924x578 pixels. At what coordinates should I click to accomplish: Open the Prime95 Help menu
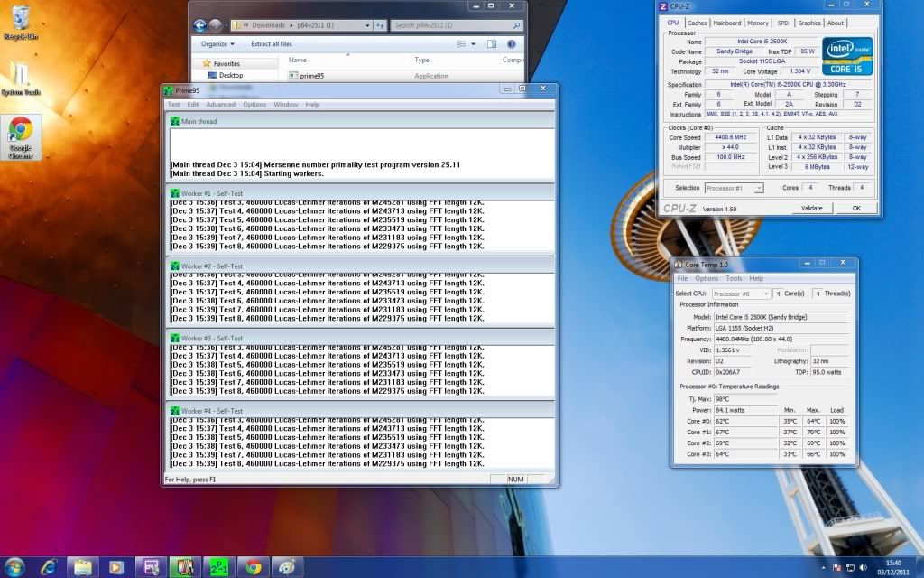312,105
